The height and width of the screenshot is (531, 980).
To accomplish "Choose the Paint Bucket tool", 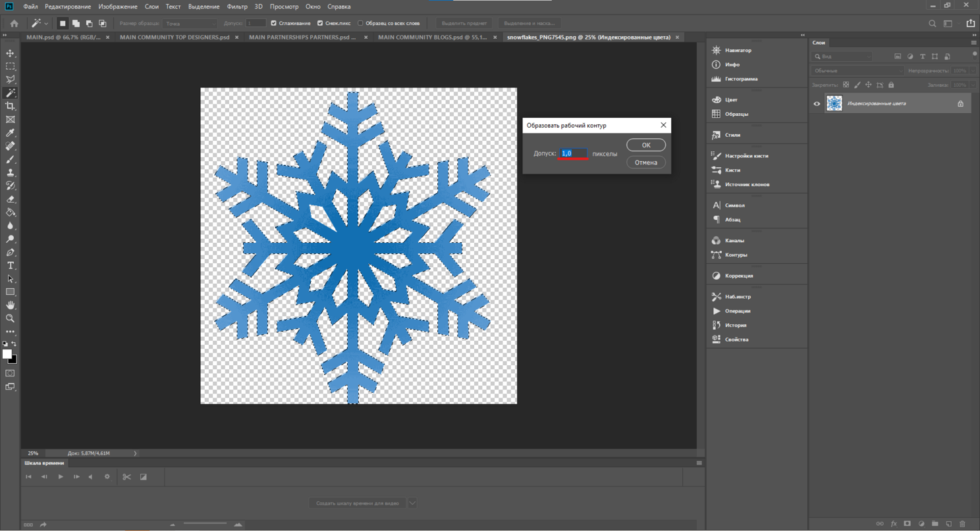I will click(11, 213).
